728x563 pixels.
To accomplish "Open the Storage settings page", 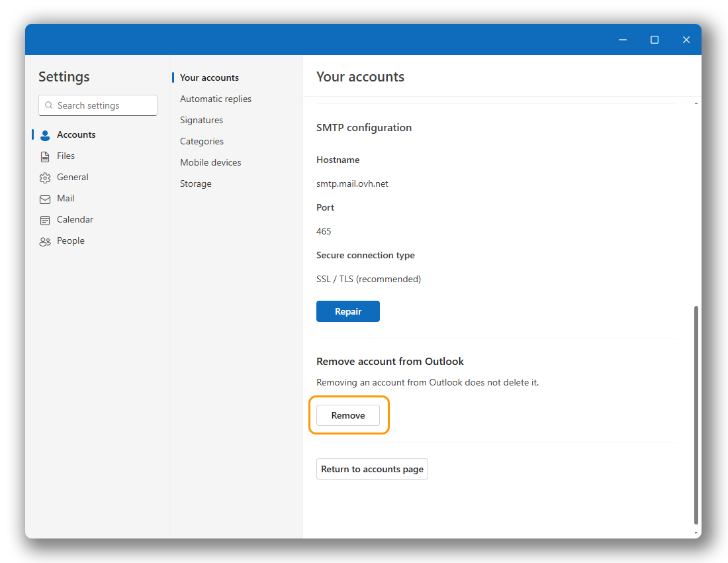I will pyautogui.click(x=196, y=183).
